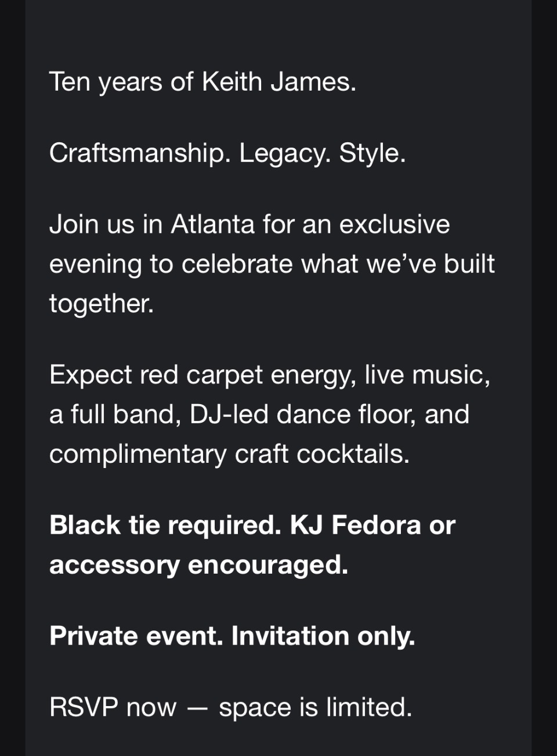Click the "RSVP now" text

tap(113, 708)
